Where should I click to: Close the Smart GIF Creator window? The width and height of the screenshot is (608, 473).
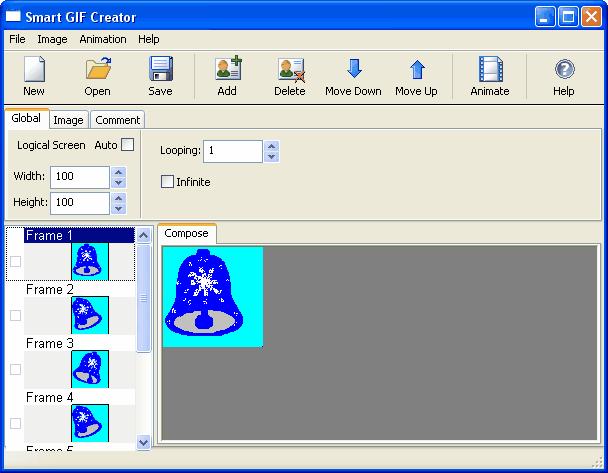(591, 17)
